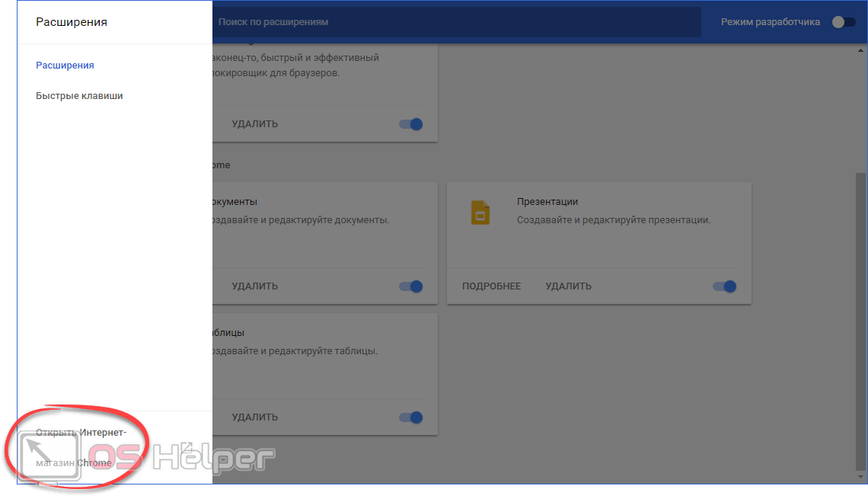The width and height of the screenshot is (868, 502).
Task: Disable the ad blocker extension toggle
Action: (x=410, y=124)
